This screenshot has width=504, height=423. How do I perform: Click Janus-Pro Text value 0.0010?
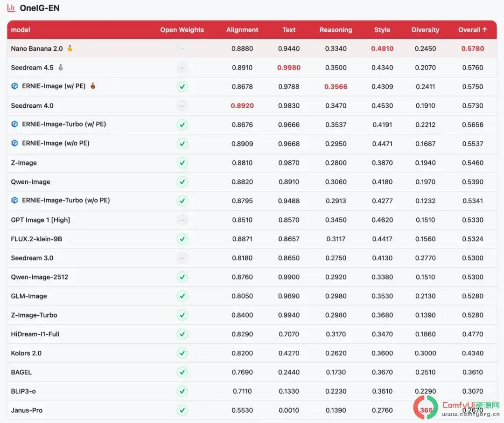coord(289,410)
